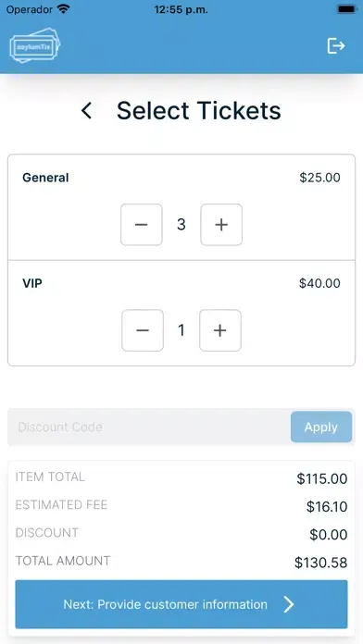
Task: Tap the asylumTix ticket logo
Action: [35, 45]
